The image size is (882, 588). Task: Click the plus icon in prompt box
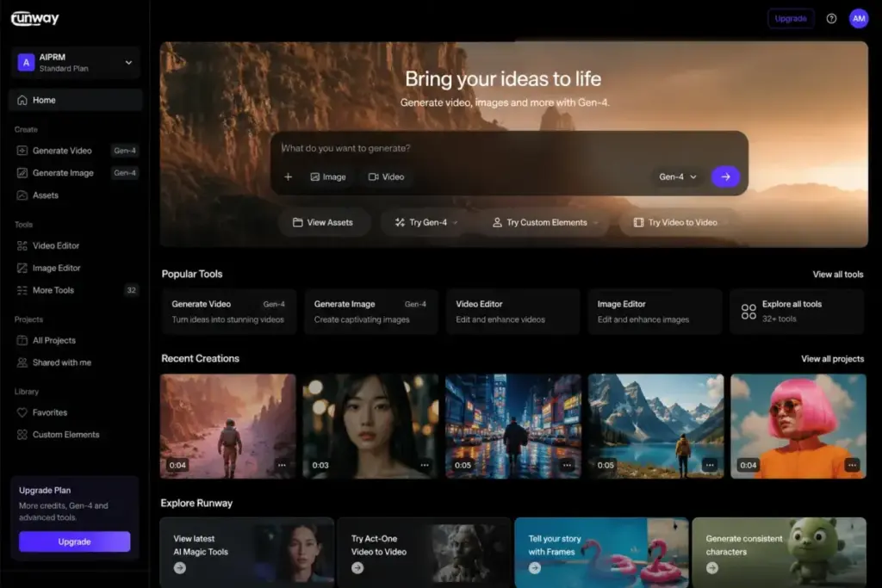click(x=288, y=176)
